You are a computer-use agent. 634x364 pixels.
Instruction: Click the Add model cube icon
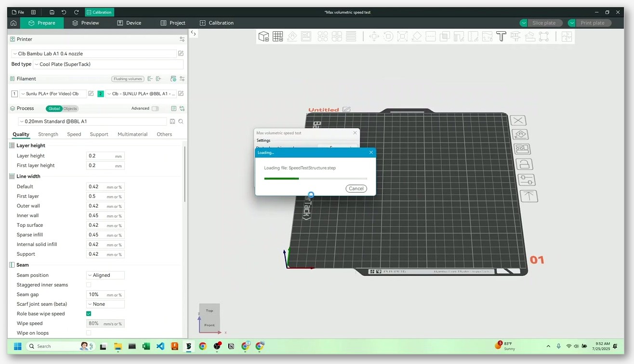264,37
